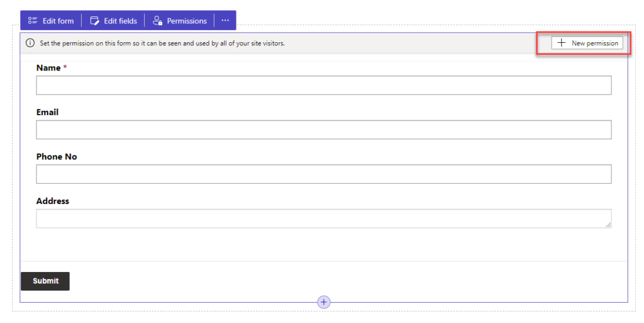
Task: Click the info icon beside permission message
Action: (30, 43)
